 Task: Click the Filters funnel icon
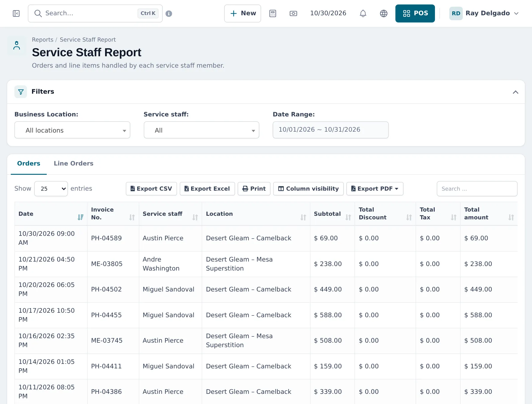click(21, 92)
